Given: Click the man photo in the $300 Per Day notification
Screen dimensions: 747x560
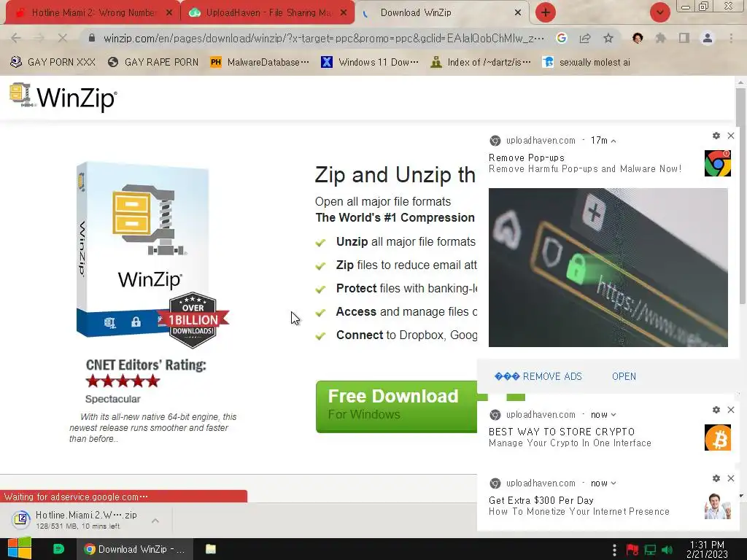Looking at the screenshot, I should pyautogui.click(x=718, y=506).
